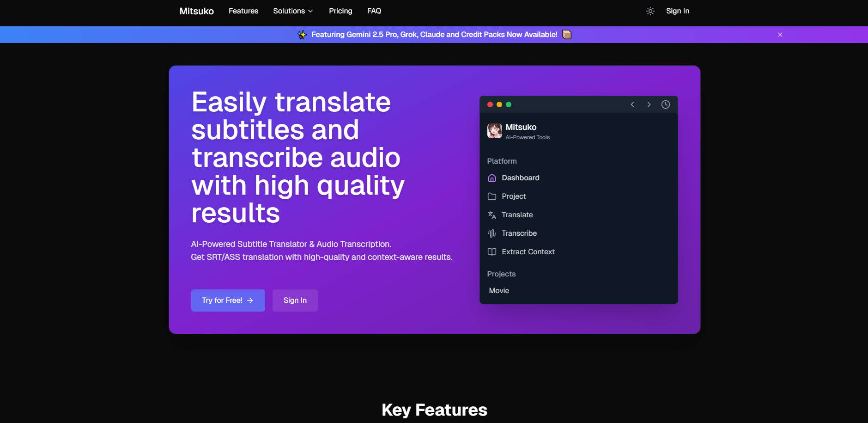The width and height of the screenshot is (868, 423).
Task: Select the Movie project entry
Action: (x=499, y=291)
